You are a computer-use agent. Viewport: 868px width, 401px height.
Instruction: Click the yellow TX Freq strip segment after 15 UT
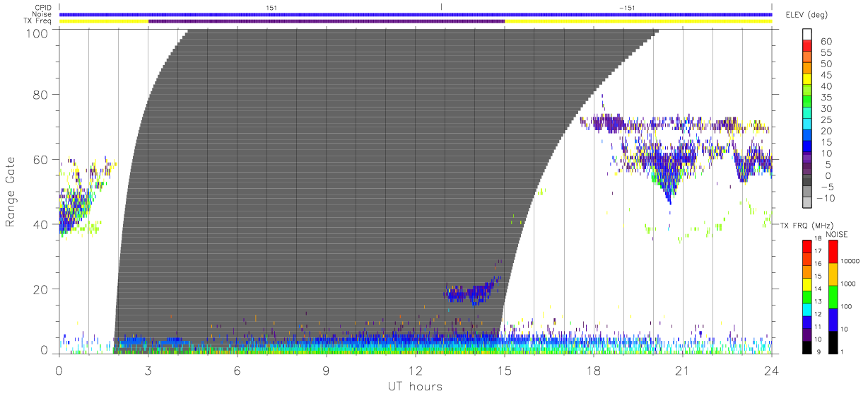638,21
